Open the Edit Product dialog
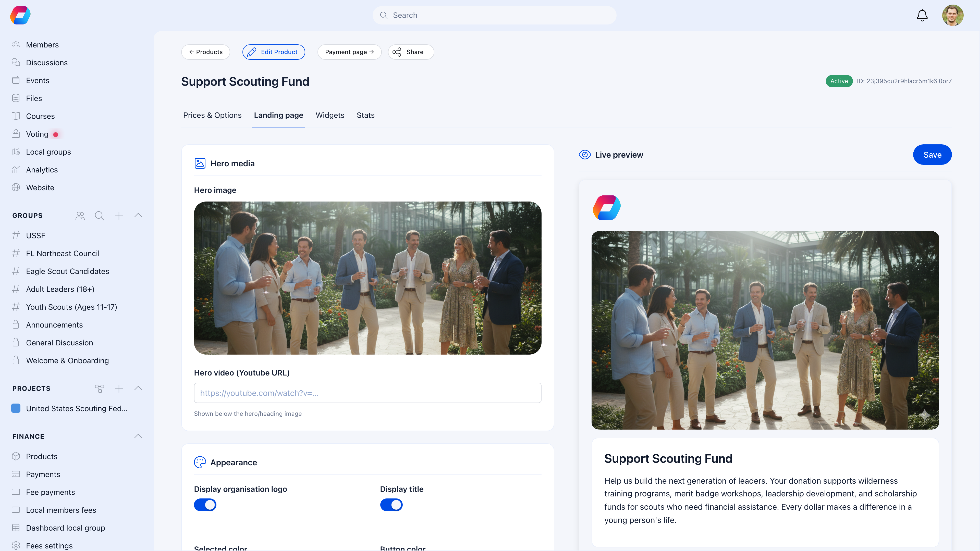Image resolution: width=980 pixels, height=551 pixels. click(274, 52)
